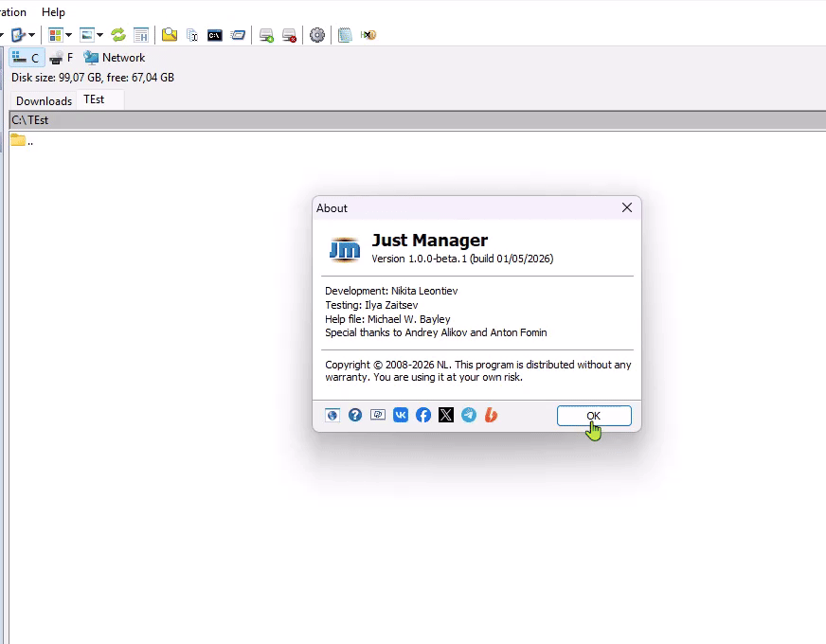The height and width of the screenshot is (644, 826).
Task: Open the website globe icon in About dialog
Action: pyautogui.click(x=332, y=415)
